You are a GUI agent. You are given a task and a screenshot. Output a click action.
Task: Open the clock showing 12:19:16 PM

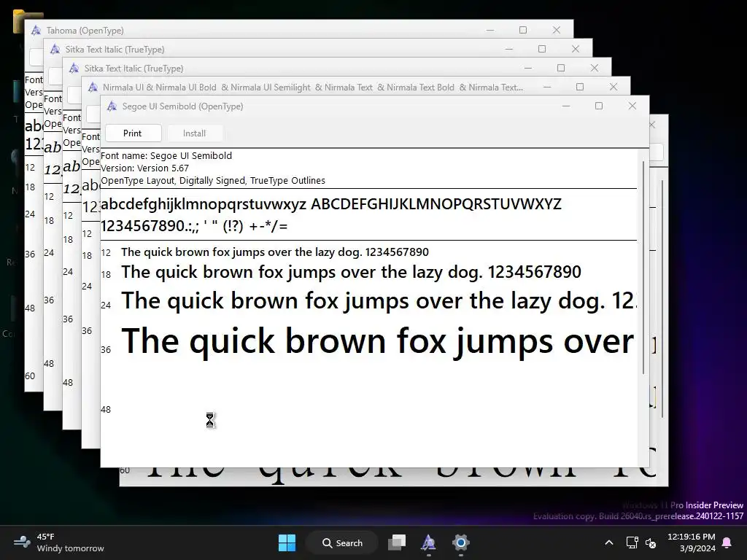tap(692, 542)
